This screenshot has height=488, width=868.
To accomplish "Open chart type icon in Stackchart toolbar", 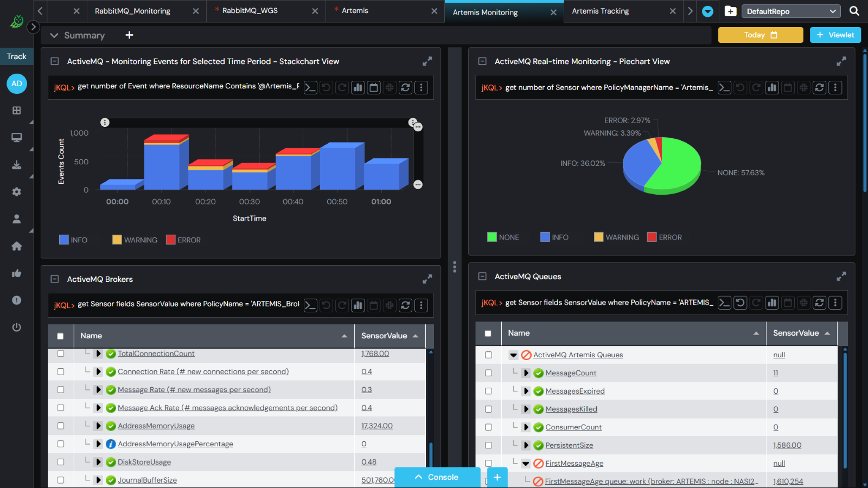I will coord(358,87).
